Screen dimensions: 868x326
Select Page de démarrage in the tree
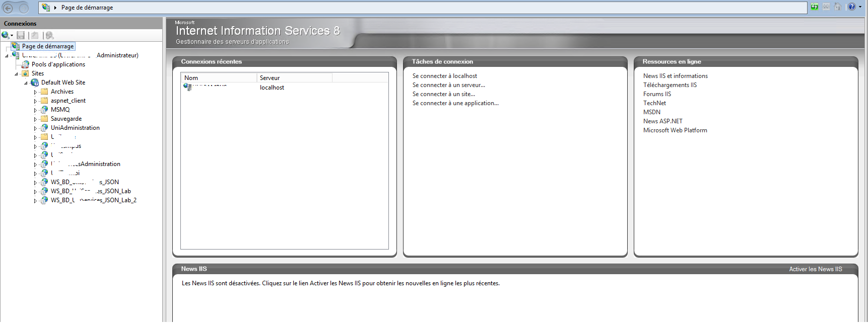point(47,46)
